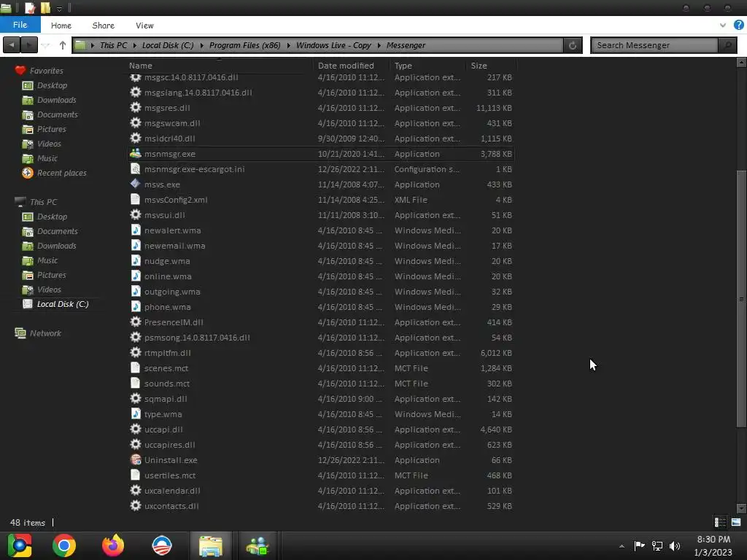Screen dimensions: 747x560
Task: Show hidden system tray icons
Action: click(x=622, y=546)
